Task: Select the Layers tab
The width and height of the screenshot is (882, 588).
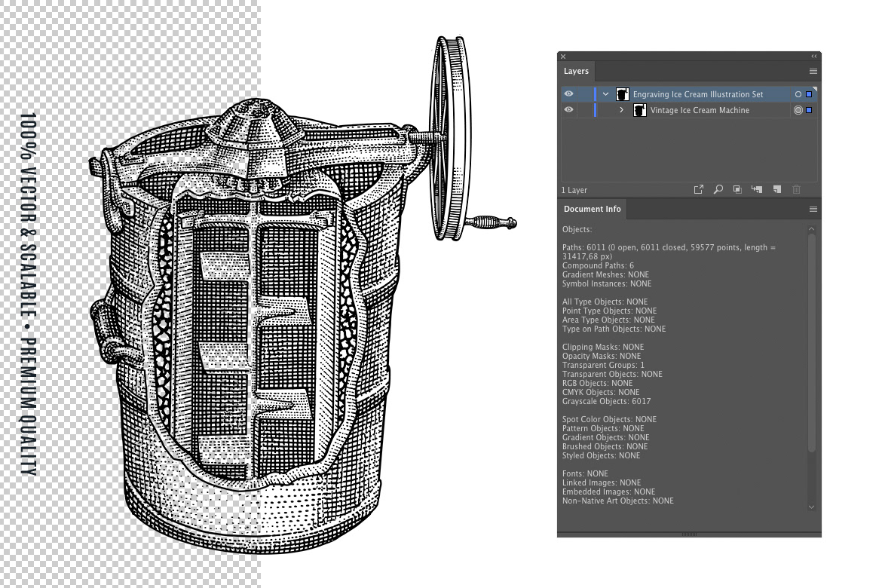Action: [x=576, y=72]
